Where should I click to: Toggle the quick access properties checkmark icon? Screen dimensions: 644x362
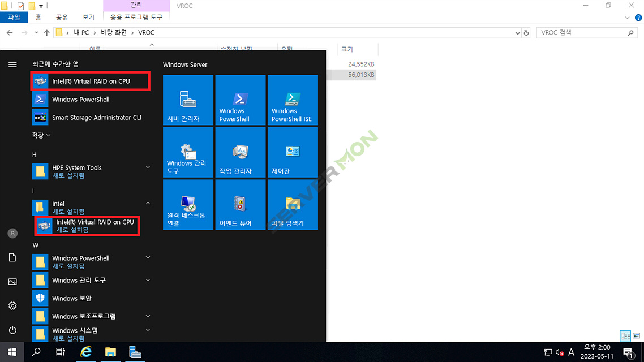pos(20,6)
